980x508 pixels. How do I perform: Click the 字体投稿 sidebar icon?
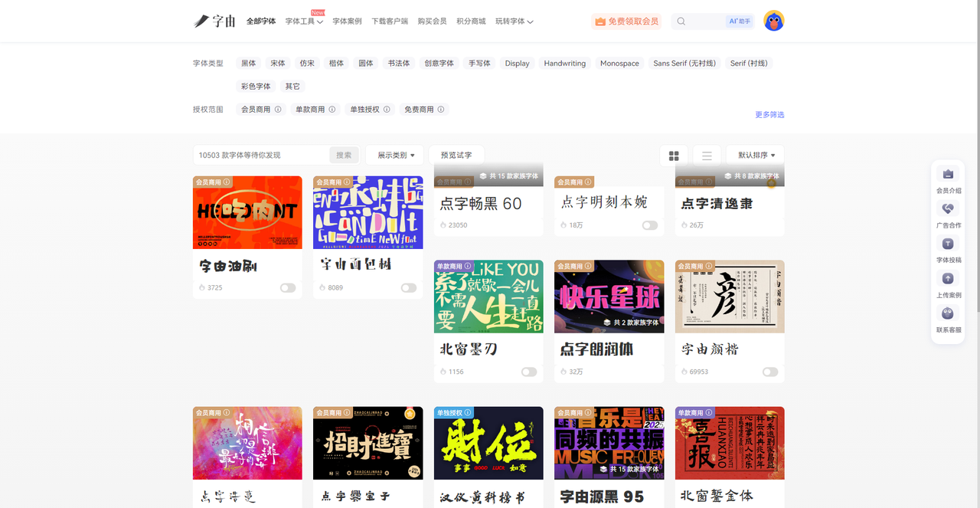(x=948, y=244)
